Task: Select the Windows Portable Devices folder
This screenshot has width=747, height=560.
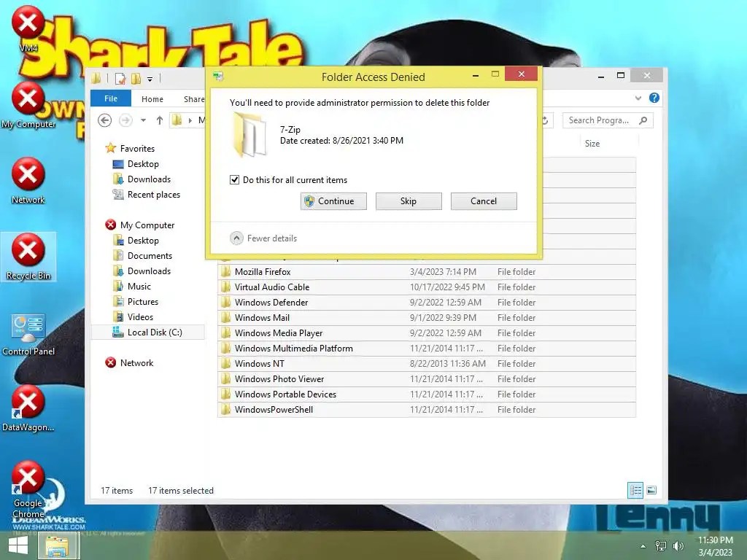Action: pos(427,394)
